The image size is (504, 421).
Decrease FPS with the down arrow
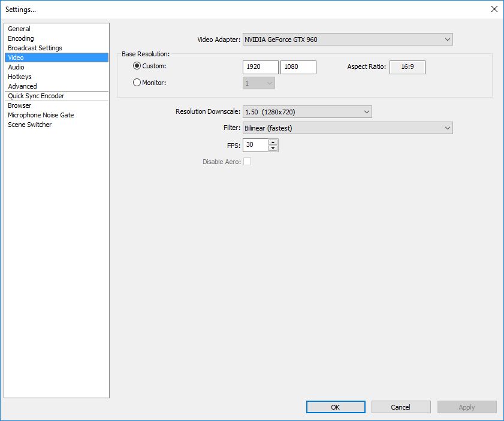click(x=273, y=148)
